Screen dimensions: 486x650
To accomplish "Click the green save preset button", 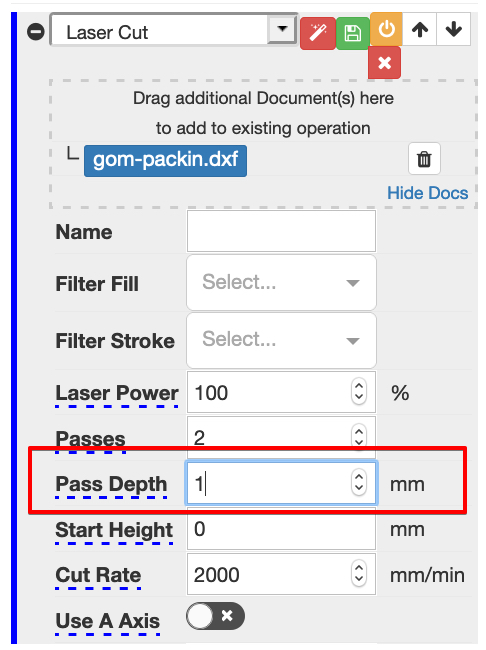I will (352, 33).
